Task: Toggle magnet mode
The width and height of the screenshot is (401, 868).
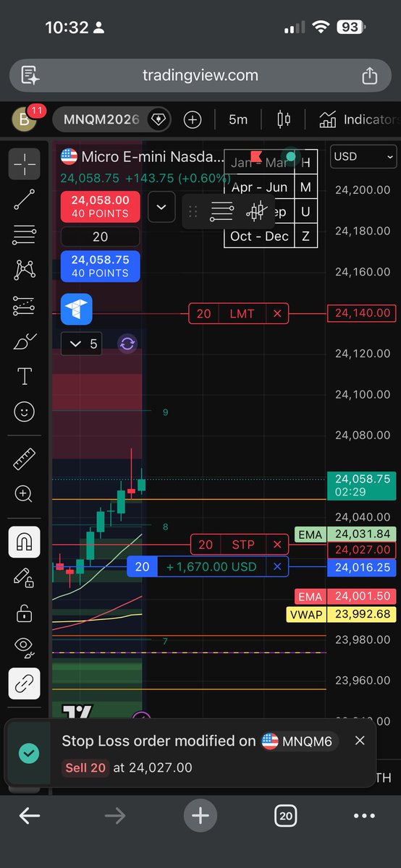Action: click(x=24, y=541)
